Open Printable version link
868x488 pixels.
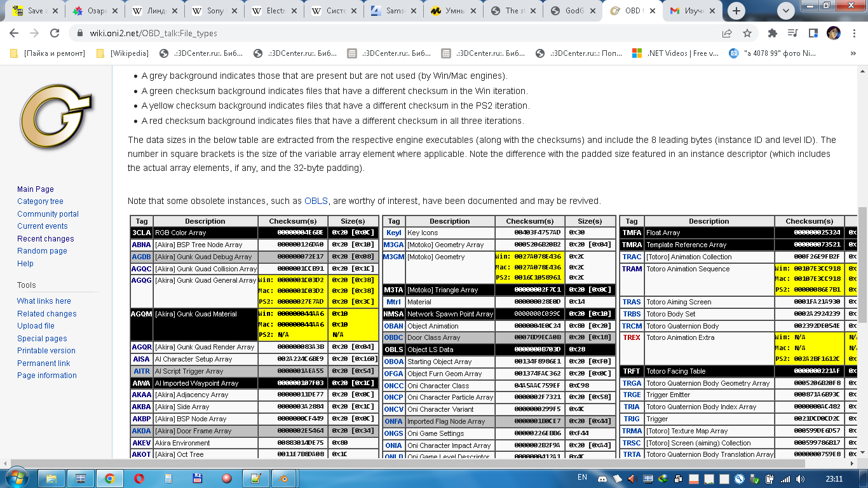click(46, 351)
